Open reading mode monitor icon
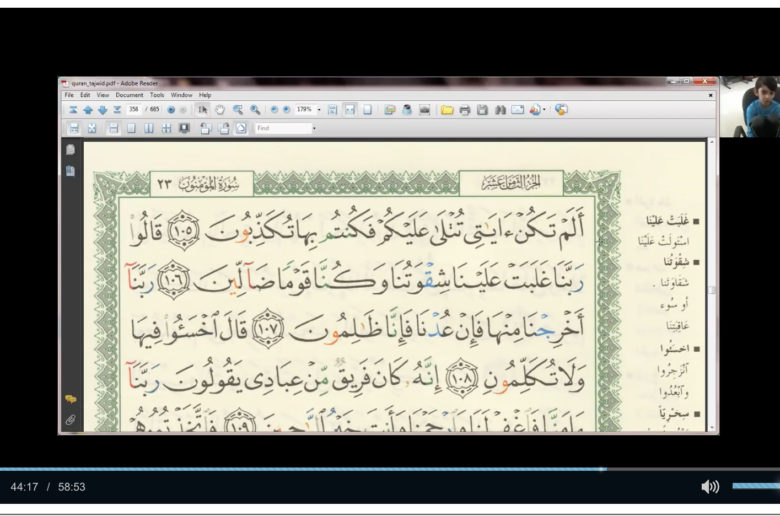 pyautogui.click(x=184, y=128)
